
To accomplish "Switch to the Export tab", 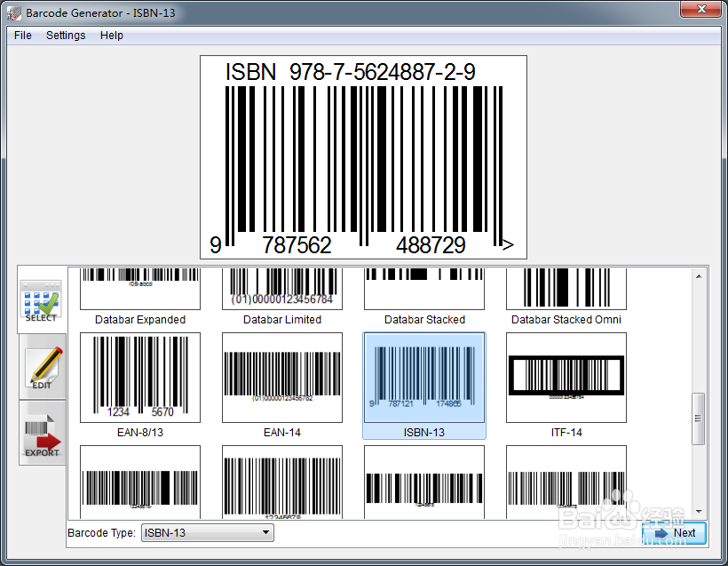I will click(x=43, y=434).
